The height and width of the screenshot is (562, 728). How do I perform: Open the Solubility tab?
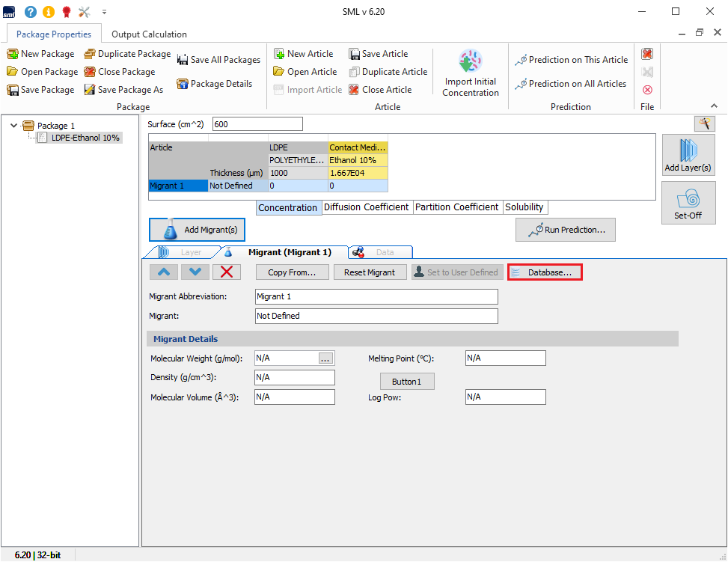(524, 207)
